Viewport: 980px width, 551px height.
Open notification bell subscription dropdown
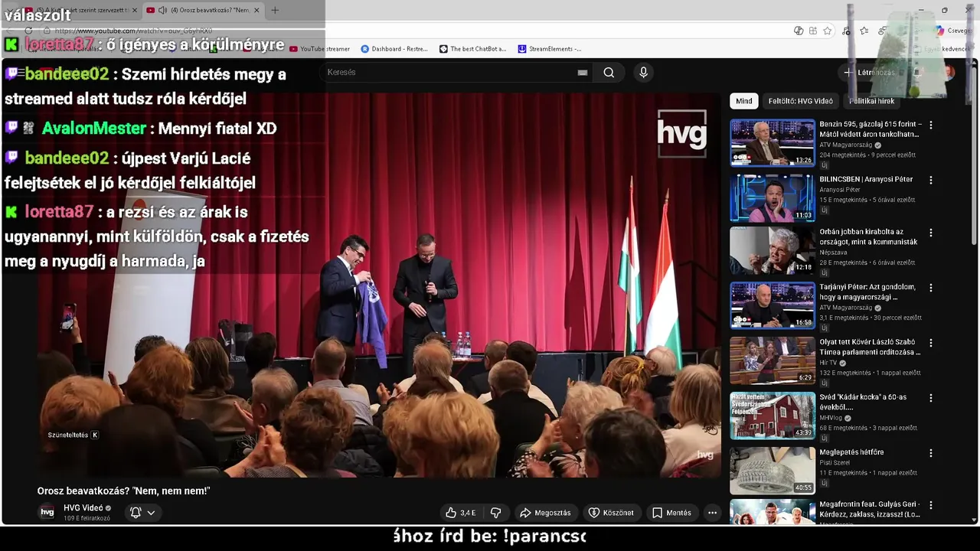[x=142, y=513]
